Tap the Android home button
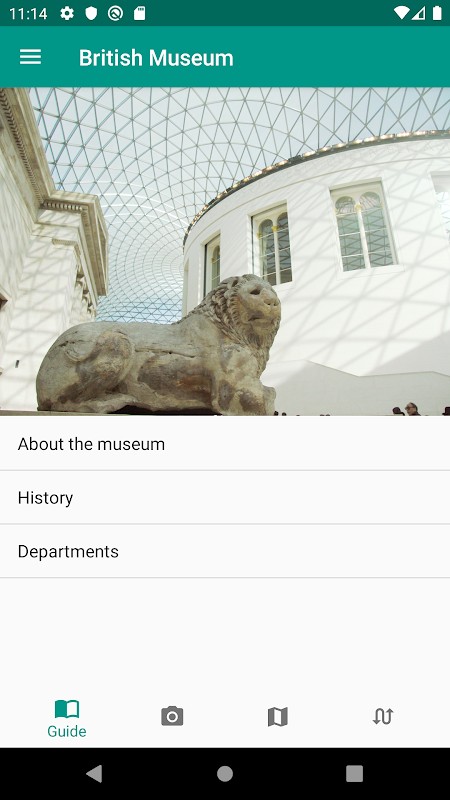Viewport: 450px width, 800px height. [x=224, y=773]
